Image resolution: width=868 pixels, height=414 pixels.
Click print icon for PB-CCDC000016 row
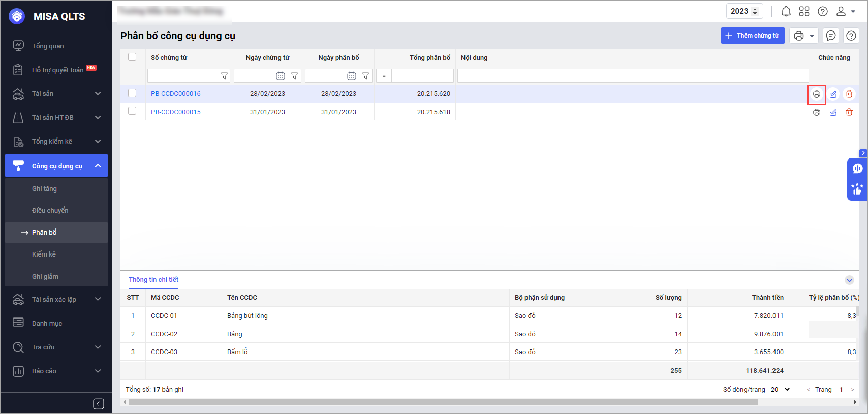[816, 94]
